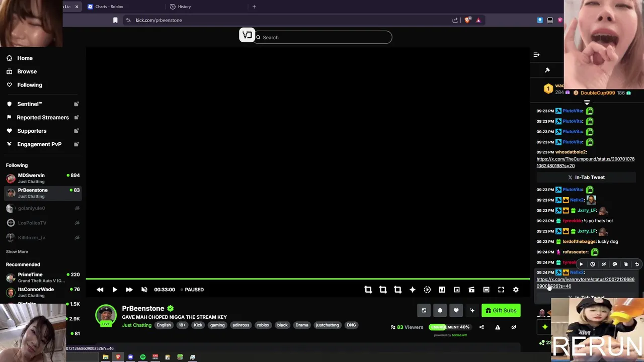
Task: Click the circular replay clip icon in player
Action: coord(427,290)
